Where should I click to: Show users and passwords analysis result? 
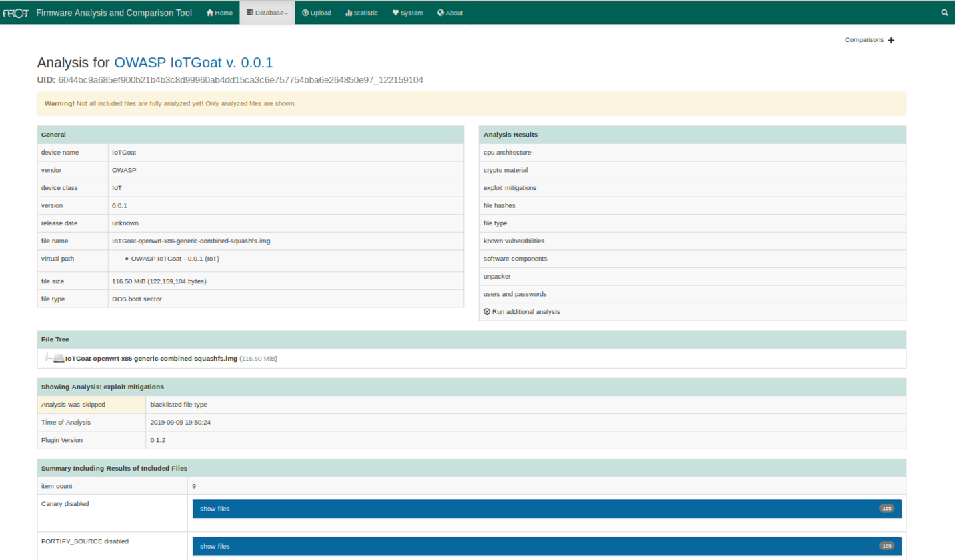click(692, 294)
